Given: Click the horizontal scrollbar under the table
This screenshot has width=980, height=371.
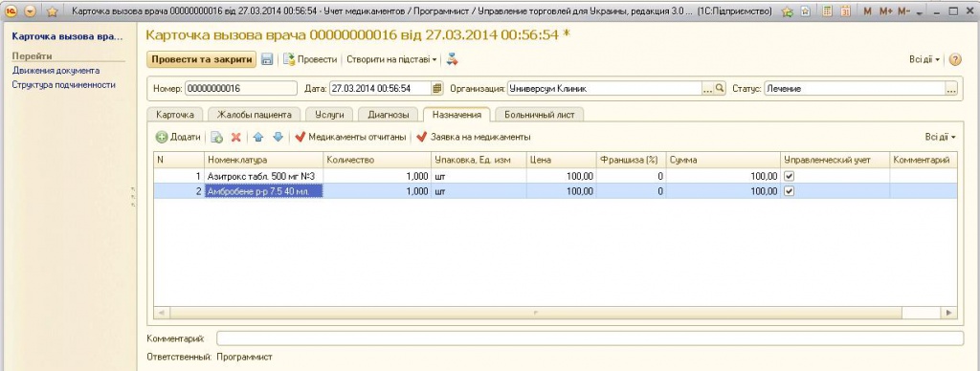Looking at the screenshot, I should coord(555,312).
